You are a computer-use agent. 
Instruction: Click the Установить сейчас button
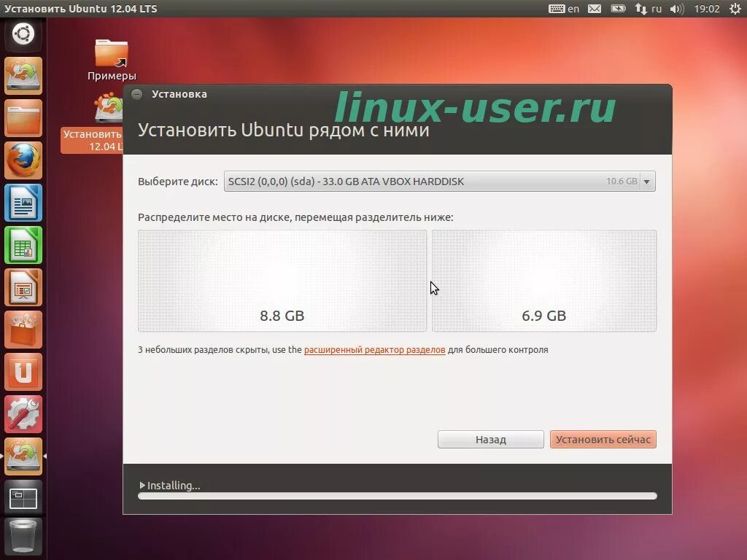(x=603, y=439)
